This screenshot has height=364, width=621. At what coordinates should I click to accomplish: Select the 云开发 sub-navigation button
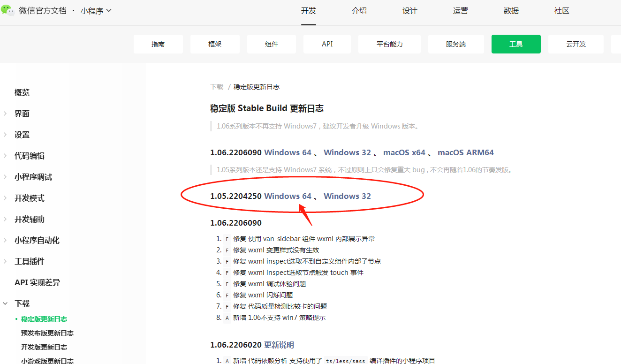pos(576,44)
